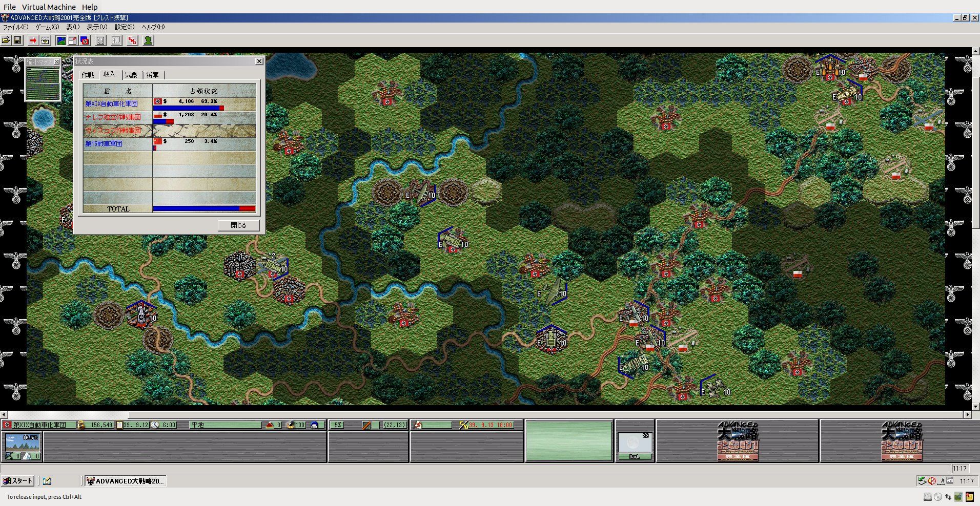Click the moon phase Dark panel

pos(635,446)
